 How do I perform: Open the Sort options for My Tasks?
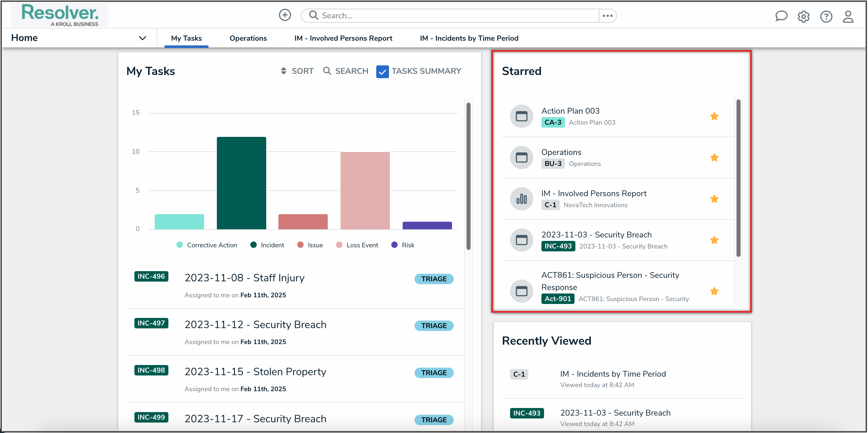(x=297, y=71)
